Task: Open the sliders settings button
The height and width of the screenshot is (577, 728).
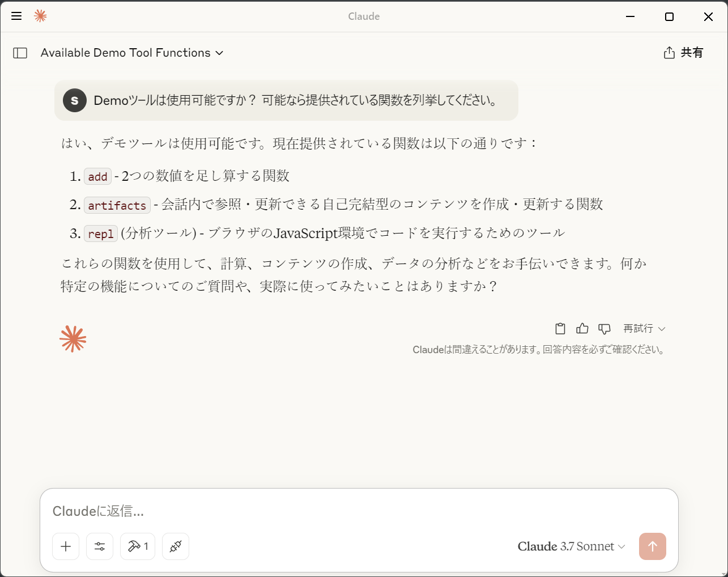Action: tap(100, 546)
